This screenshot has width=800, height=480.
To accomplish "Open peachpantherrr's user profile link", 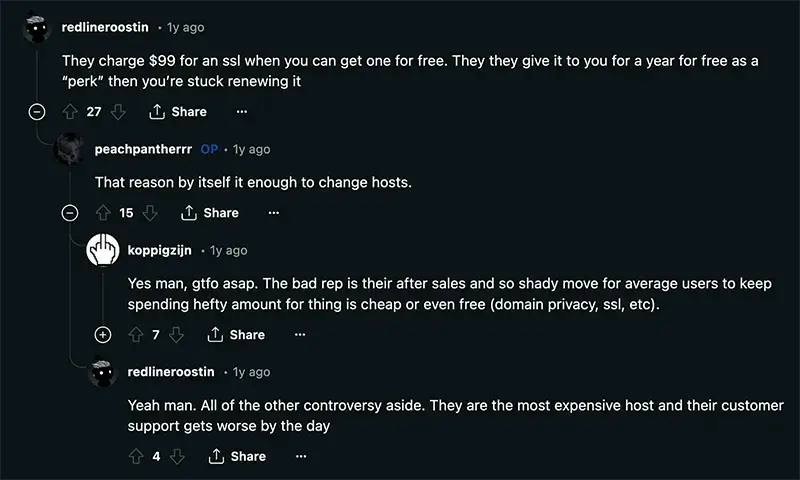I will (142, 149).
